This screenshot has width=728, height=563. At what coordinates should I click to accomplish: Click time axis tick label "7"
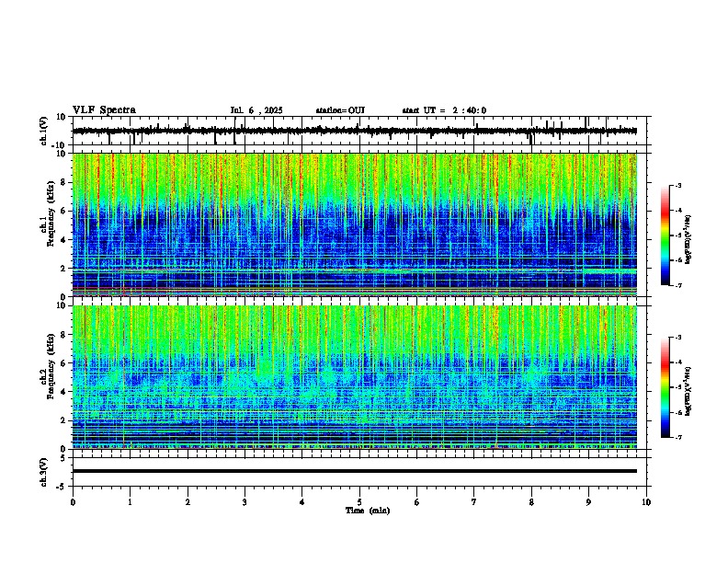pos(474,502)
